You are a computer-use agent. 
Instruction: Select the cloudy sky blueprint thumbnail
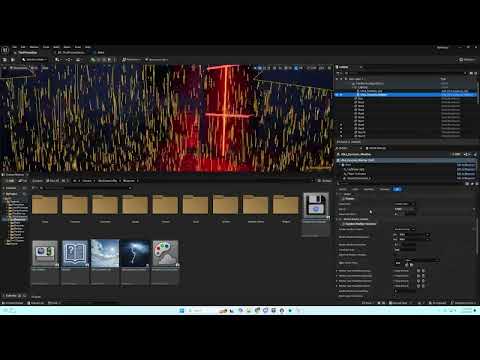pyautogui.click(x=105, y=253)
